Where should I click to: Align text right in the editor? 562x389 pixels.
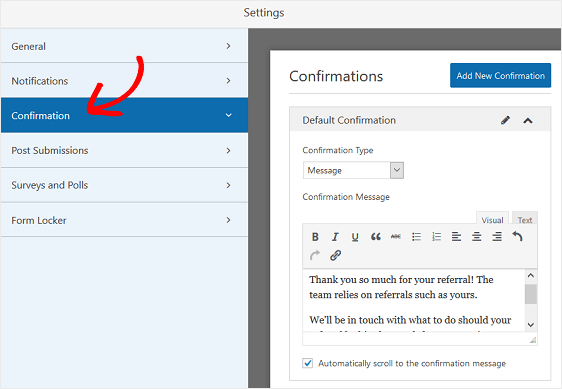click(x=497, y=237)
